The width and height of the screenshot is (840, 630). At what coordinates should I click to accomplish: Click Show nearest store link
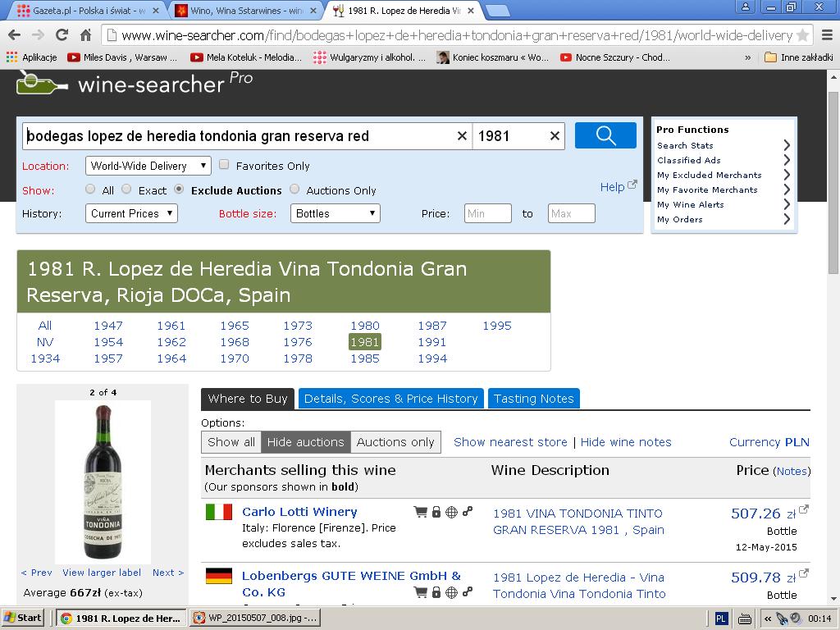coord(510,442)
